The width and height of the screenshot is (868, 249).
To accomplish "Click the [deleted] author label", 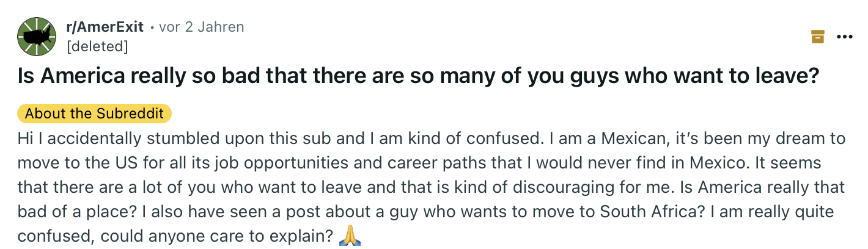I will [97, 46].
